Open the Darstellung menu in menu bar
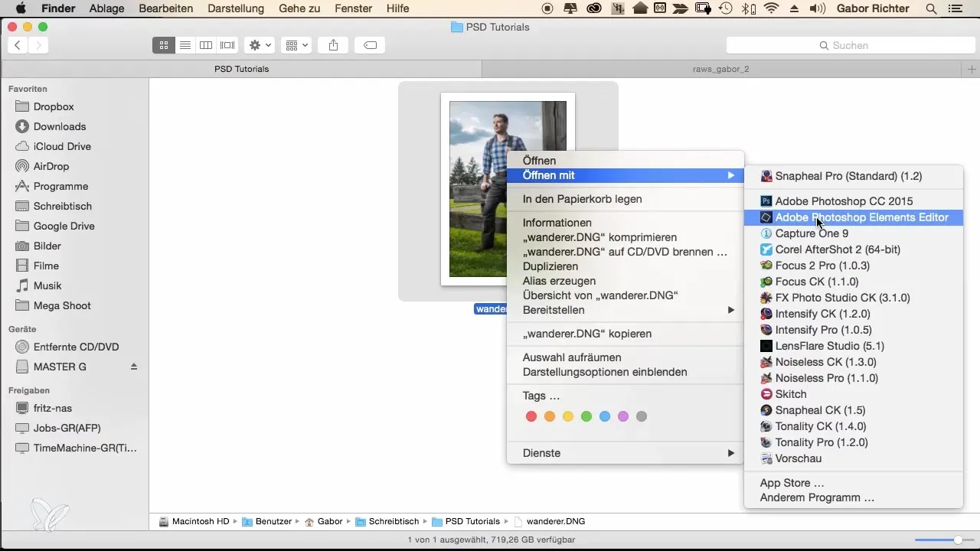 click(x=236, y=8)
